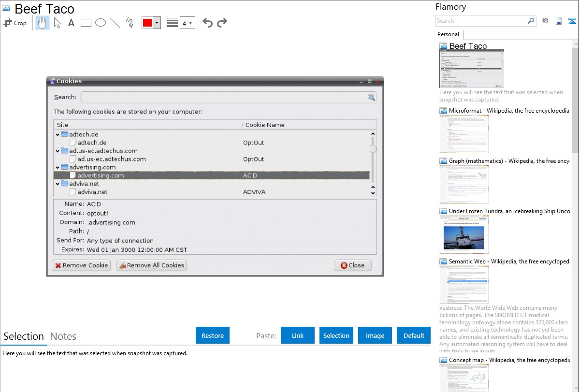Click the Flamory search field
579x392 pixels.
click(481, 21)
